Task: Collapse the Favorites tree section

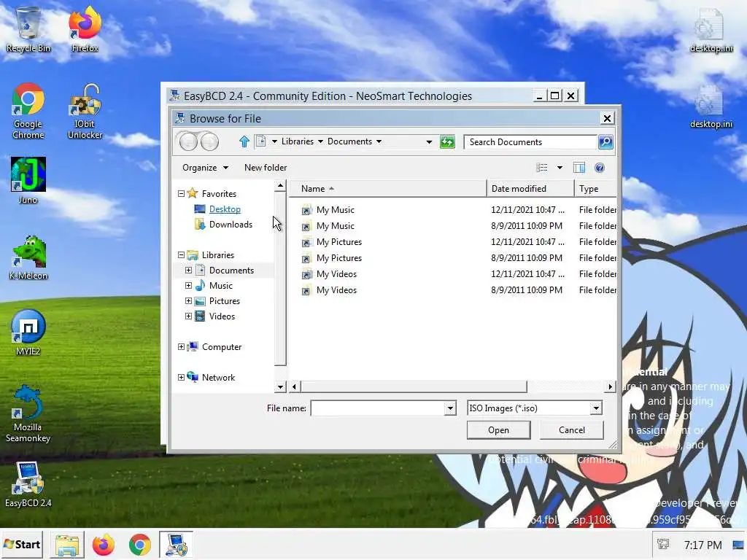Action: click(181, 194)
